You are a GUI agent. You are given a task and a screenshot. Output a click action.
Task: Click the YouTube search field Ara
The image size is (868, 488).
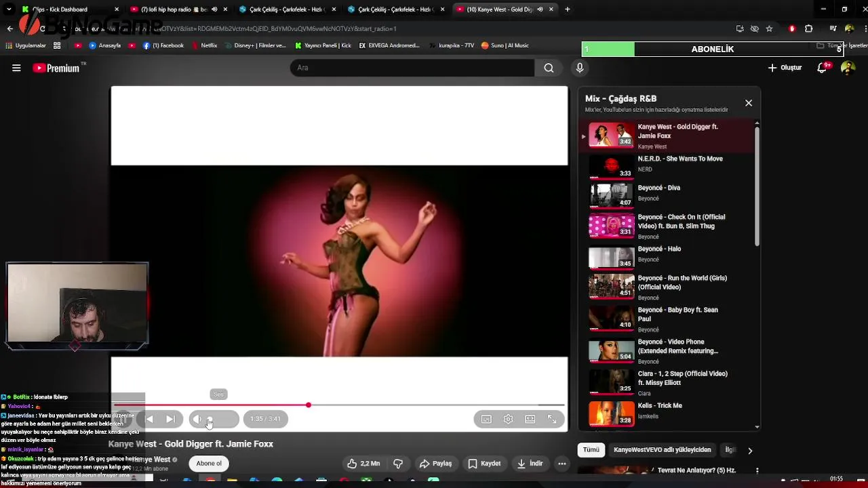(x=412, y=68)
